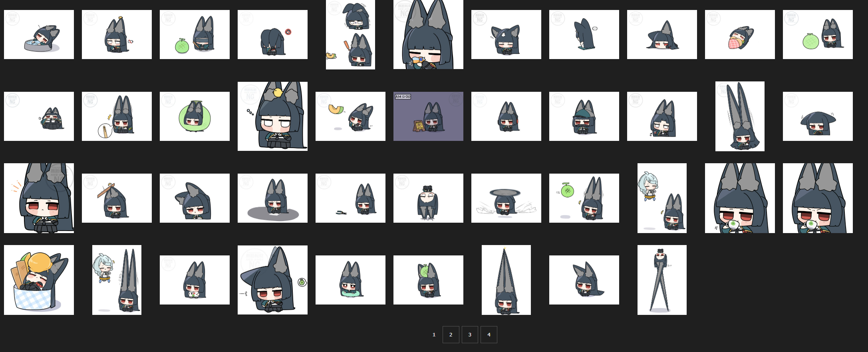Open thumbnail facing away with speech bubble

pyautogui.click(x=584, y=34)
